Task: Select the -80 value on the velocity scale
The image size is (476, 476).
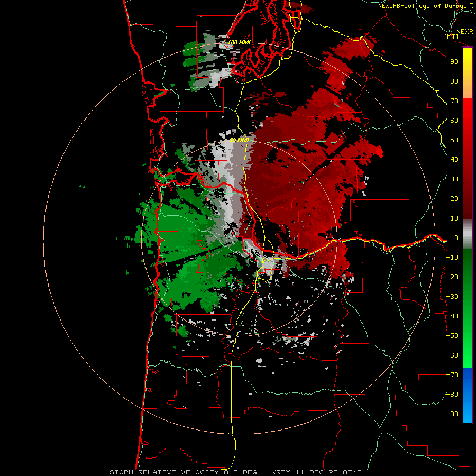Action: [452, 395]
